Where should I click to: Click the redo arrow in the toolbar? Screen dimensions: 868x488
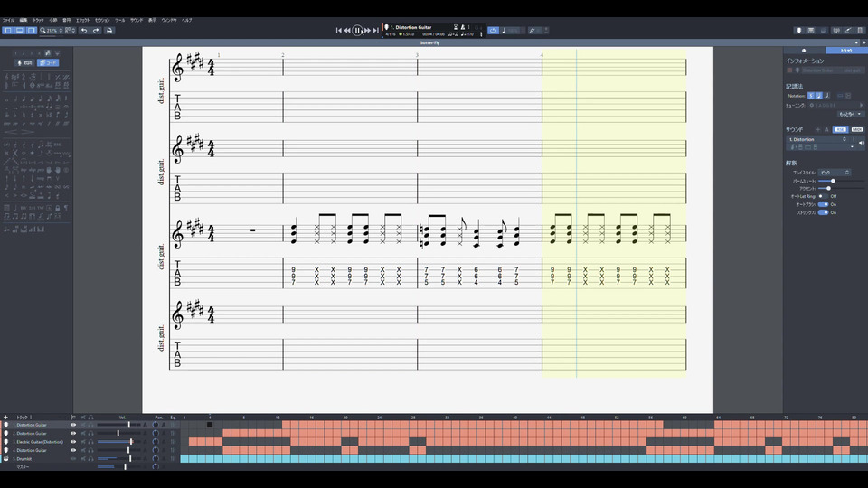[x=97, y=31]
